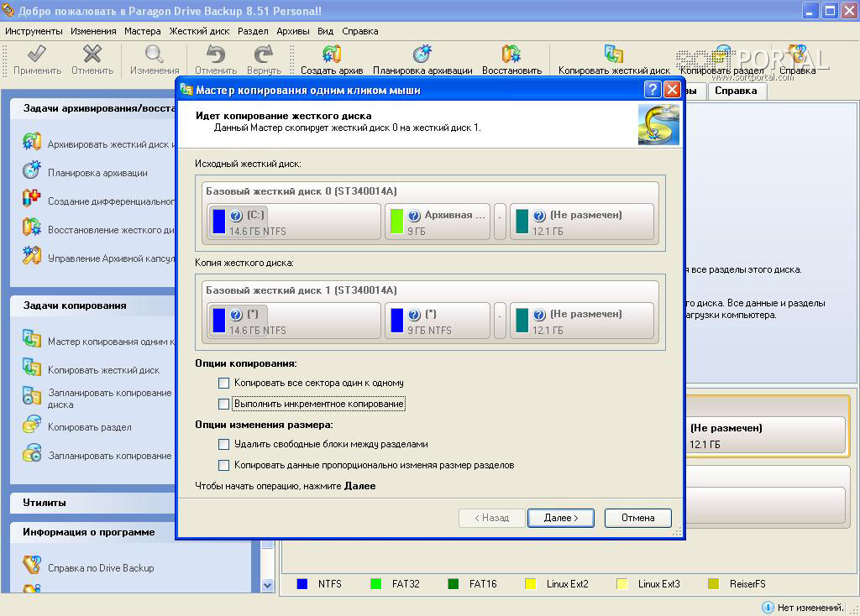860x616 pixels.
Task: Click the NTFS blue legend swatch
Action: 302,583
